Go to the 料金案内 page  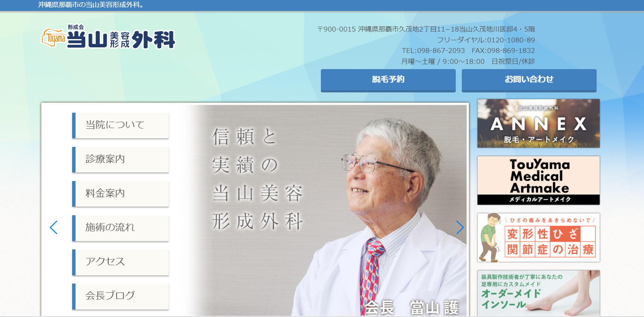click(x=121, y=193)
